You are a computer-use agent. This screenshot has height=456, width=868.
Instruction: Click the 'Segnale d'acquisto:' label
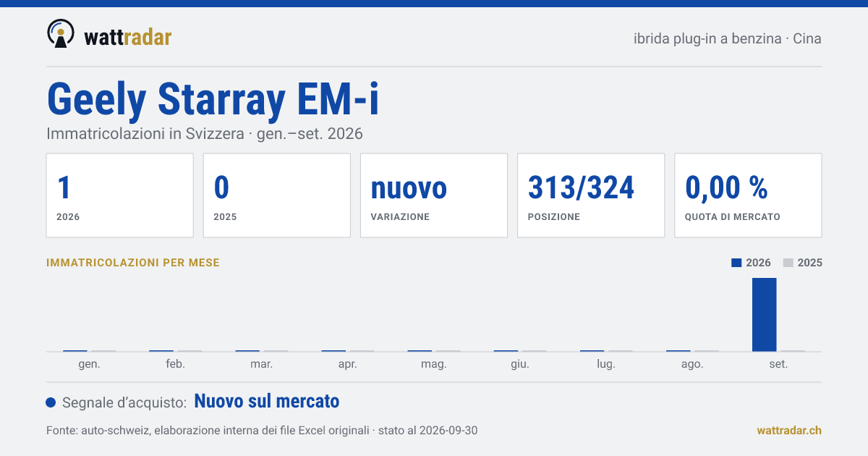(125, 402)
